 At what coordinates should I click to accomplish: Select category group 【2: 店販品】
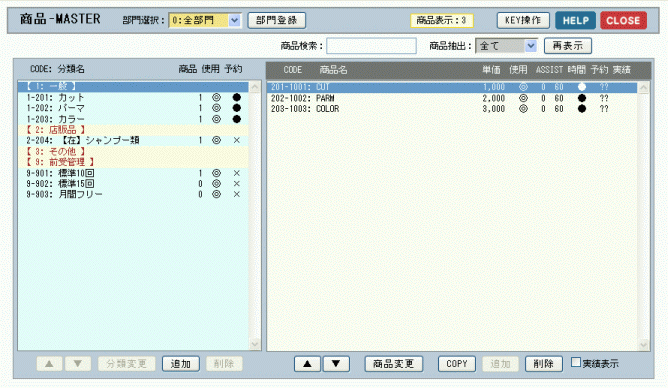pos(133,129)
